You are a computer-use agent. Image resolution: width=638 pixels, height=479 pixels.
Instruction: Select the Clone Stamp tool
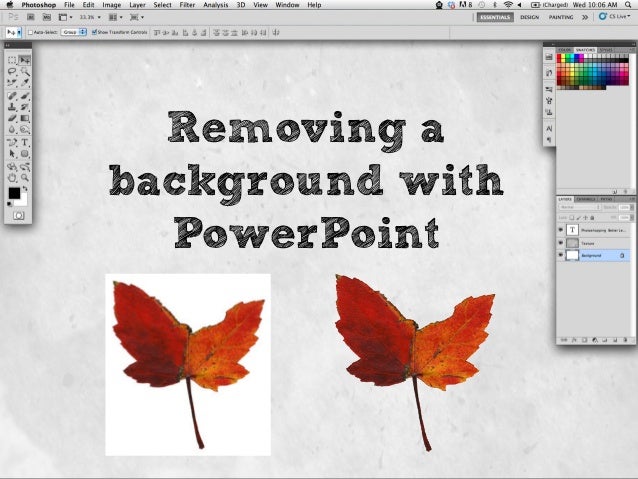coord(12,107)
